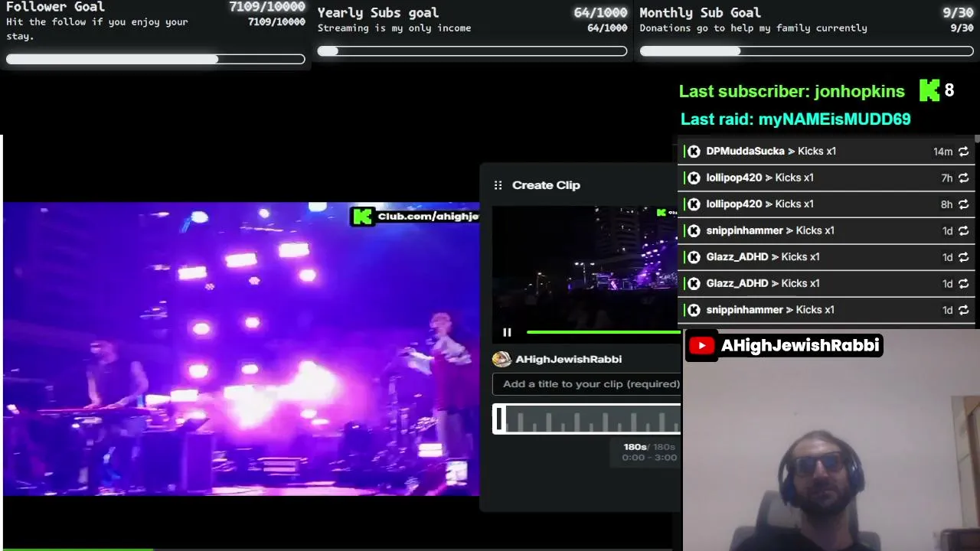Pause the clip preview playback
The image size is (980, 551).
click(507, 332)
